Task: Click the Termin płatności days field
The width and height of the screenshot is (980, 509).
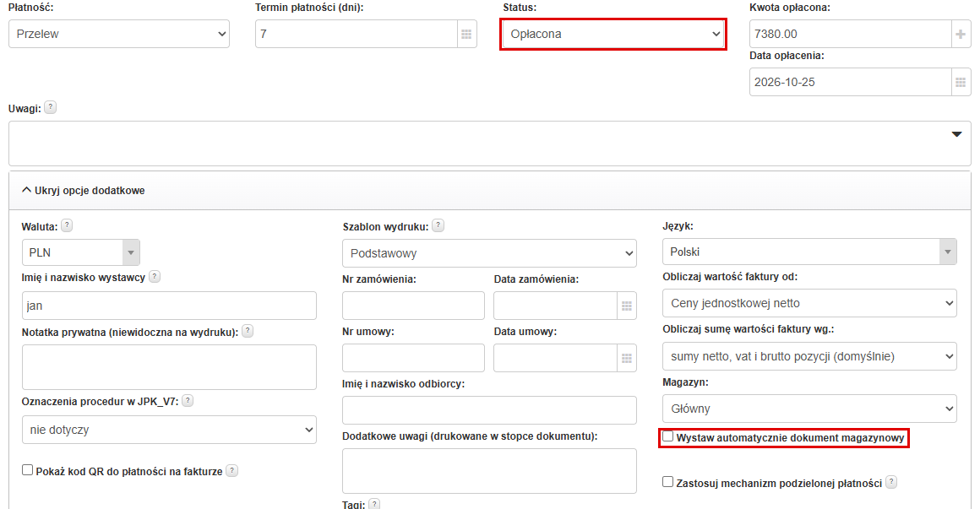Action: [x=357, y=34]
